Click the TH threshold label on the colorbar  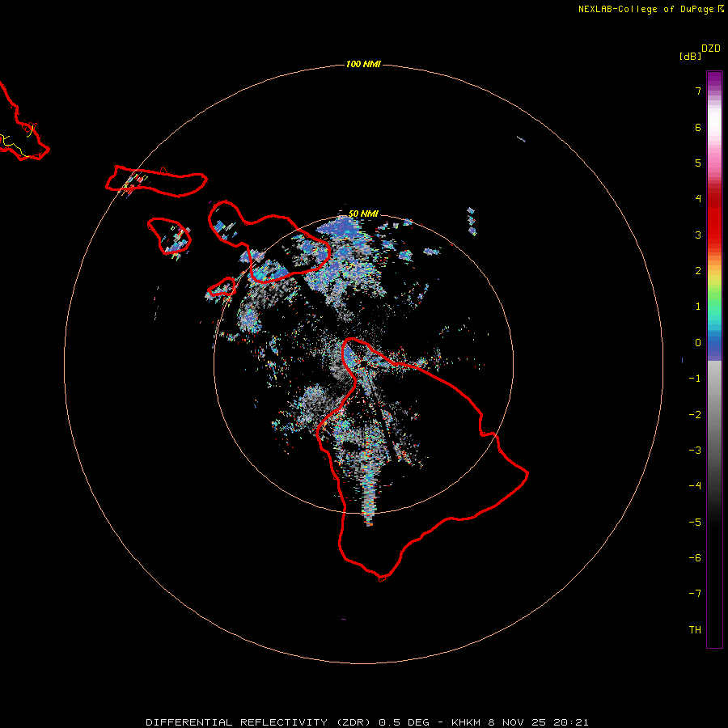pos(695,630)
